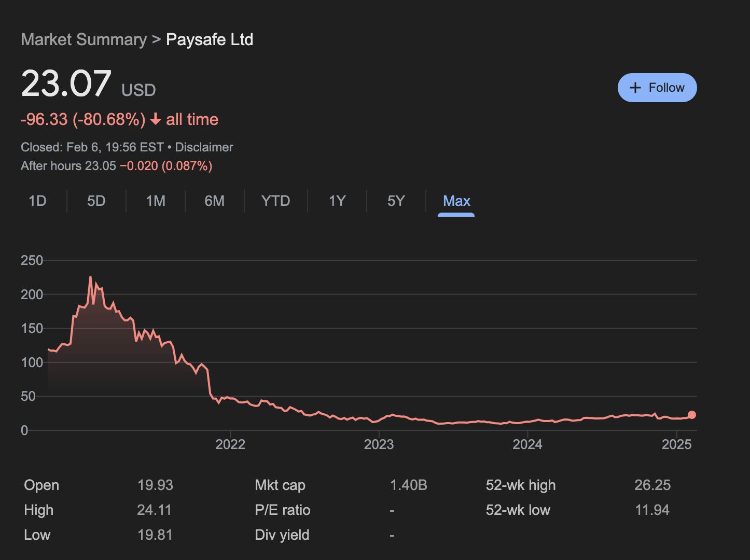Click the 52-wk high value 26.25

652,485
